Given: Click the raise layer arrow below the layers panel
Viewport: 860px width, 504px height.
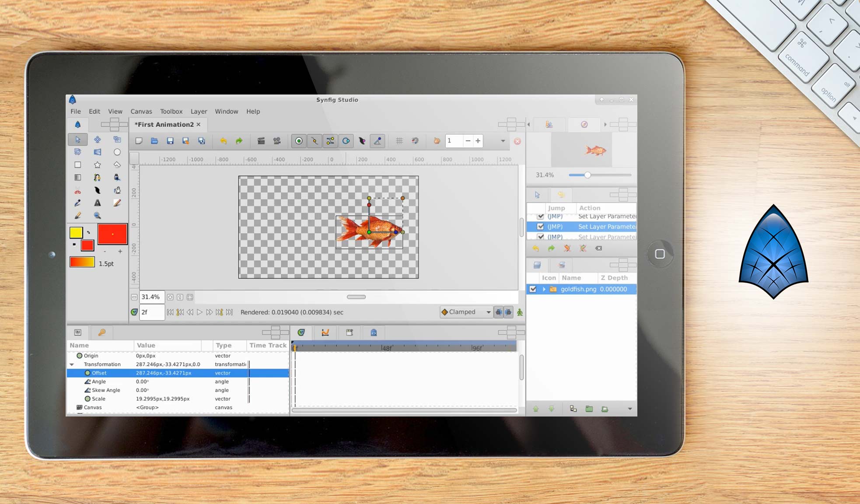Looking at the screenshot, I should click(x=535, y=409).
